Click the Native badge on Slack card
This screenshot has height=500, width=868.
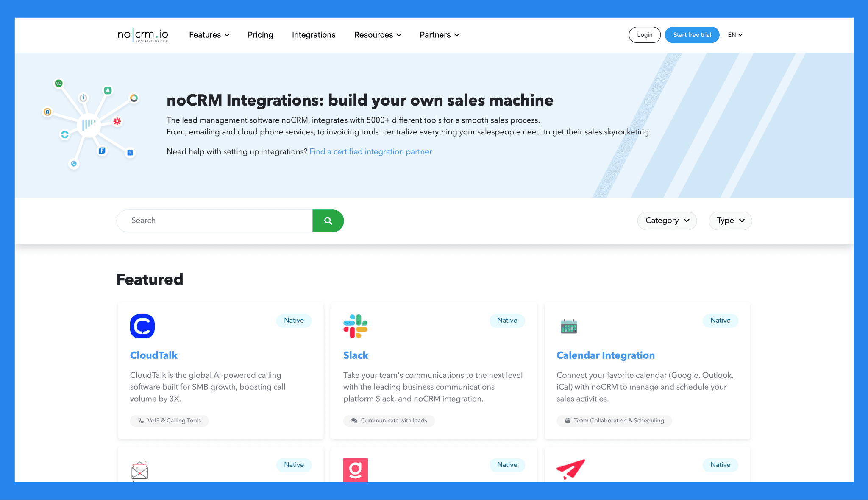coord(507,321)
